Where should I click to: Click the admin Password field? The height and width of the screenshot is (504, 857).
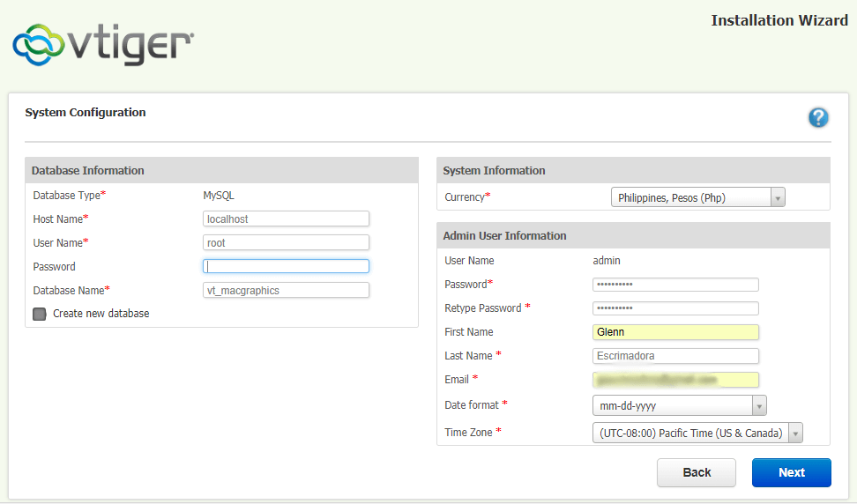pos(675,285)
